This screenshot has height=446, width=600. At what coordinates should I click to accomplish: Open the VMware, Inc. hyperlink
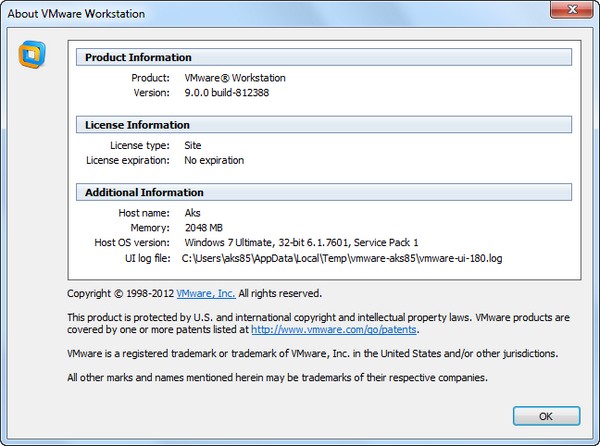click(205, 294)
